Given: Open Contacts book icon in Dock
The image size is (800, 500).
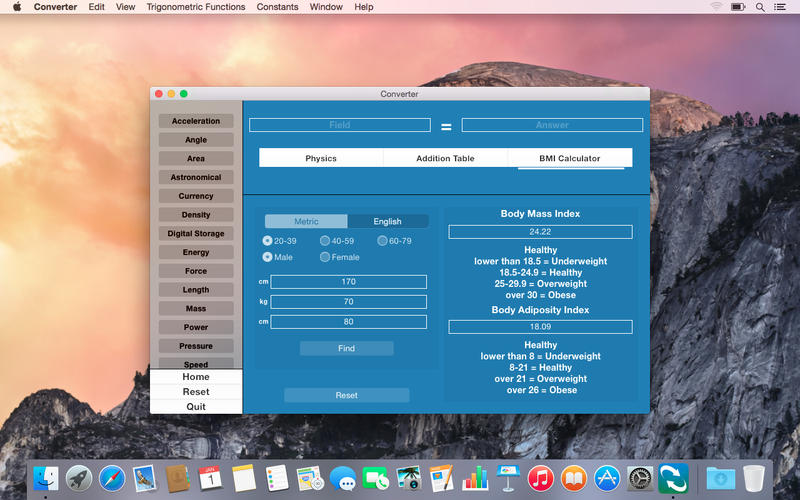Looking at the screenshot, I should click(178, 479).
